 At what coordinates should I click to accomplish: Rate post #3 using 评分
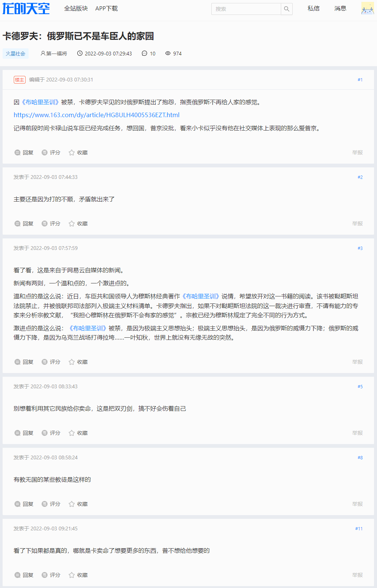point(51,362)
